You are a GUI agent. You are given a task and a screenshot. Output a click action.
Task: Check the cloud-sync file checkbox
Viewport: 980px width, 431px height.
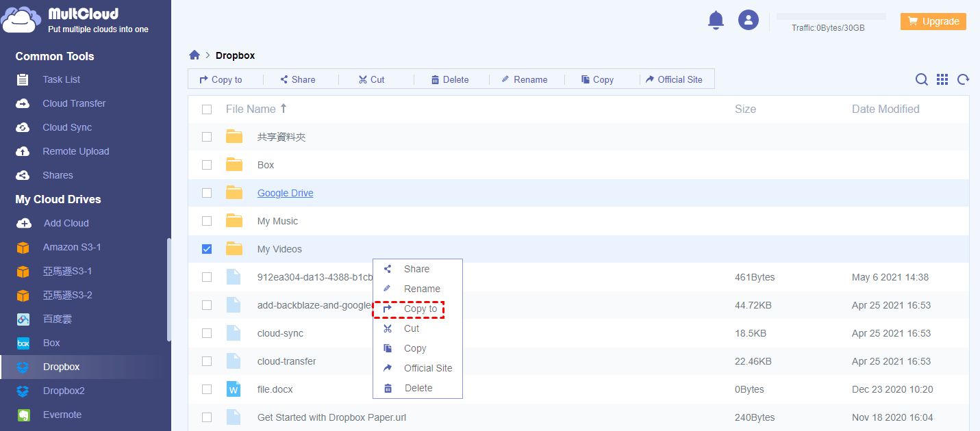[207, 333]
